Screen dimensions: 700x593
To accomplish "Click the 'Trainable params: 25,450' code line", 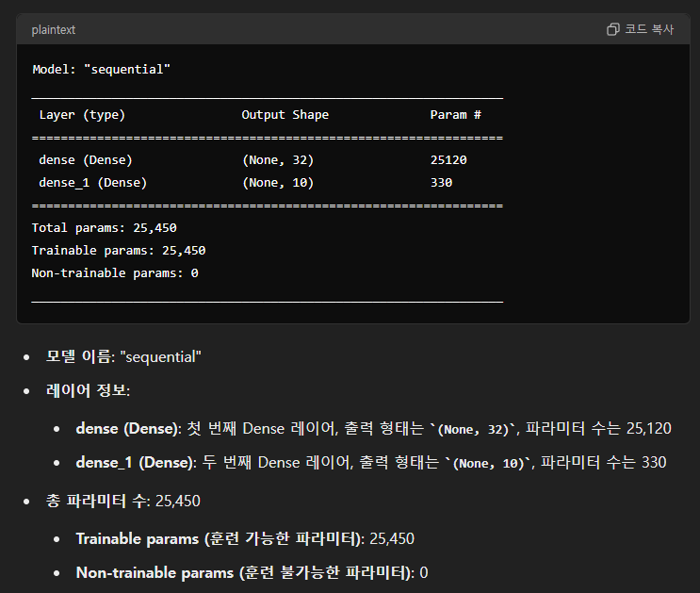I will pos(119,250).
